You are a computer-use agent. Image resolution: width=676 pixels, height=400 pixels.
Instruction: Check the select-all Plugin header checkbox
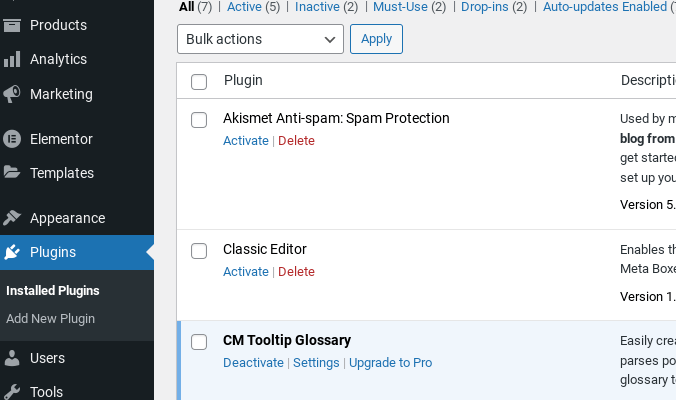[199, 82]
